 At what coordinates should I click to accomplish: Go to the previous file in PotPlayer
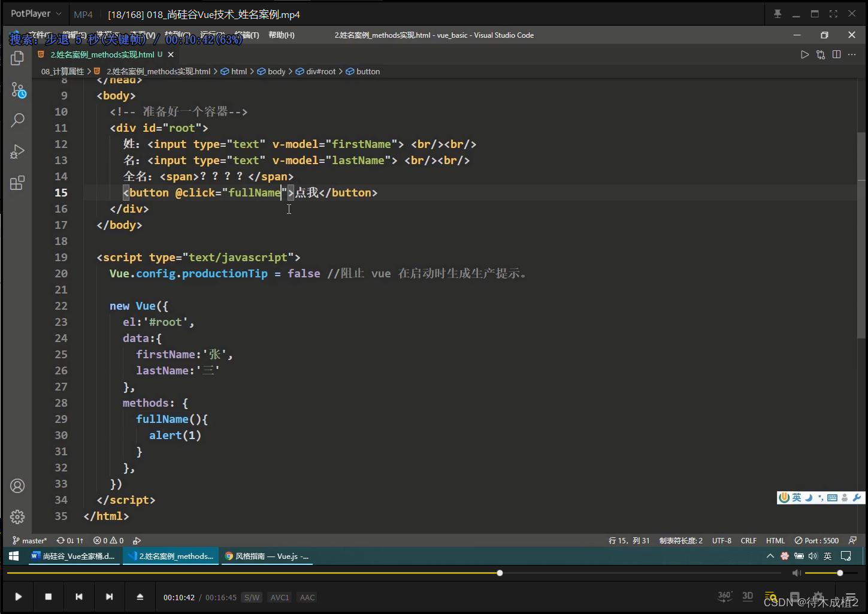coord(78,597)
